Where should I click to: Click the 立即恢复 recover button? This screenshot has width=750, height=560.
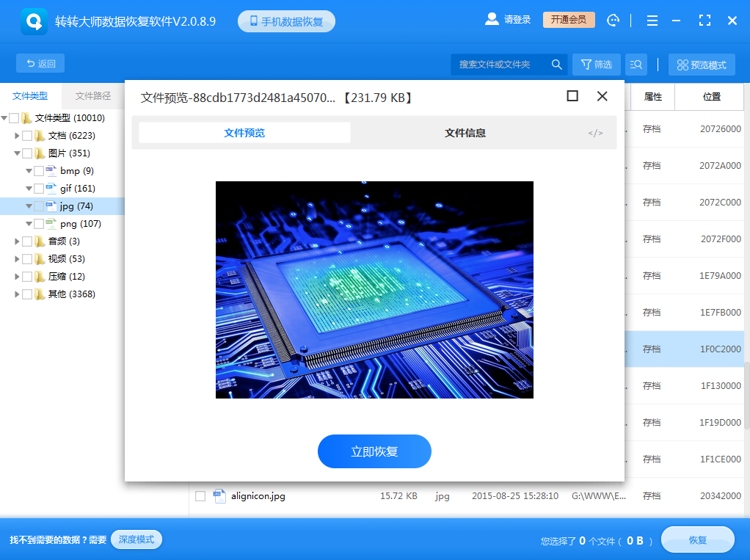click(374, 452)
